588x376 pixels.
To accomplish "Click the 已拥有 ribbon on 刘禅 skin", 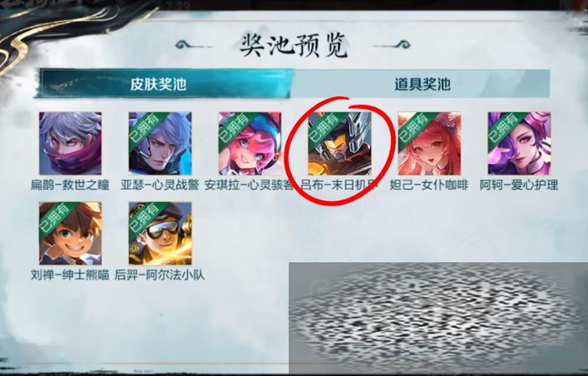I will coord(55,218).
